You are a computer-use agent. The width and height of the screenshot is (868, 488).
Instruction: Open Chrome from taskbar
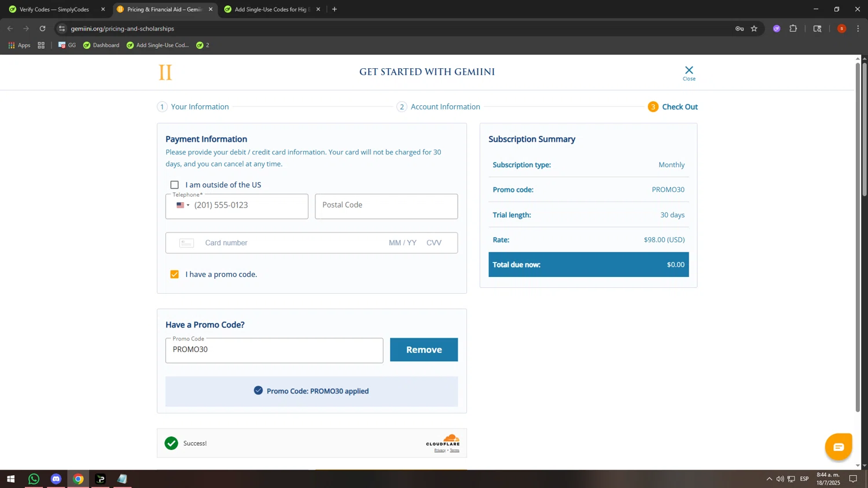tap(78, 479)
